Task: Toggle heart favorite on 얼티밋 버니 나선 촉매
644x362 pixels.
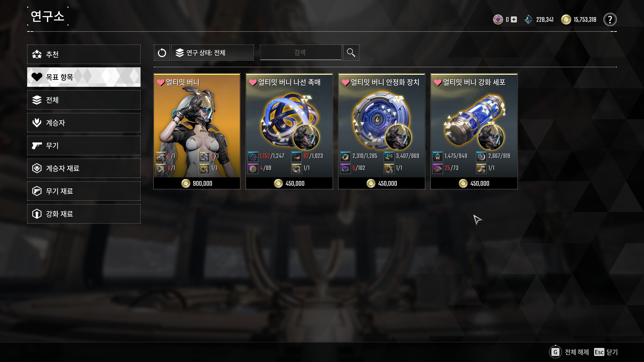Action: point(253,82)
